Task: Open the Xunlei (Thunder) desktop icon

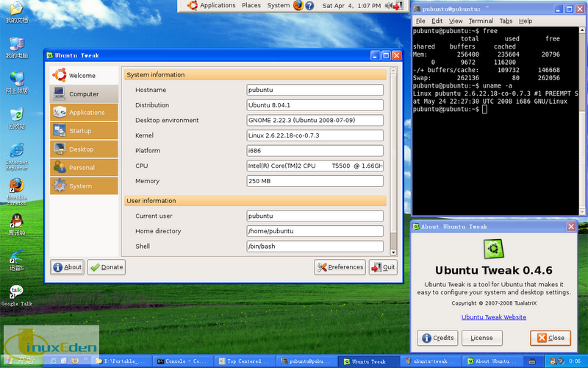Action: point(16,261)
